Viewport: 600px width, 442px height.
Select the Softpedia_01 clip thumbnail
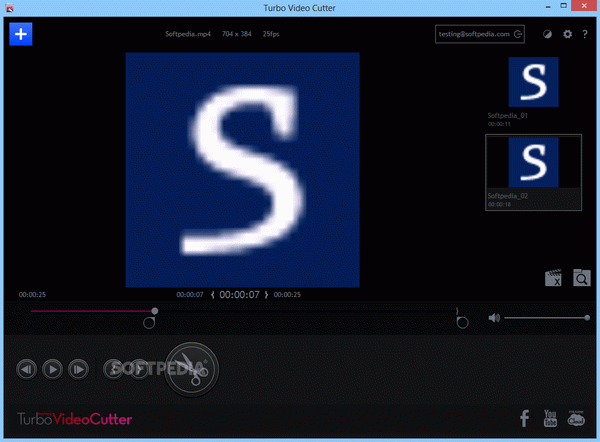(x=533, y=82)
